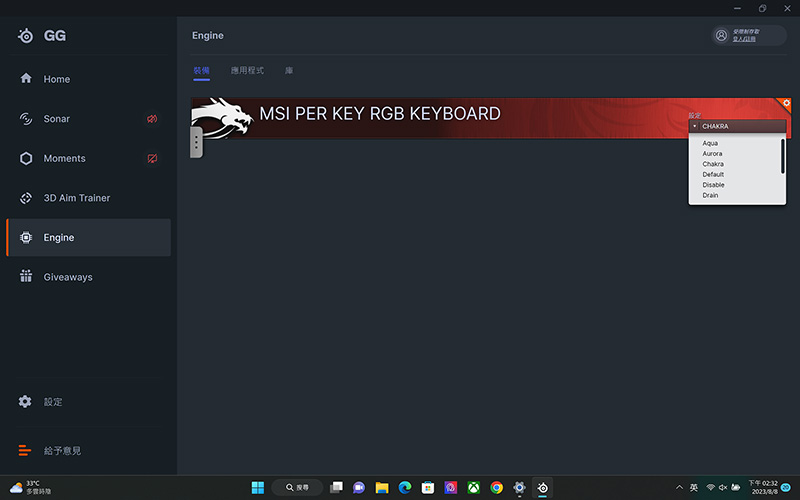Click the SteelSeries GG taskbar icon
The image size is (800, 500).
(x=542, y=487)
